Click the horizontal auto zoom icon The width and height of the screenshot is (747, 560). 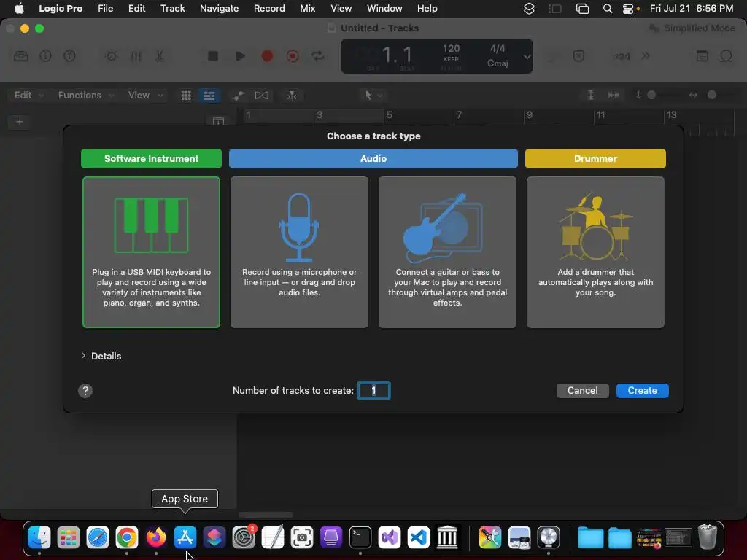pyautogui.click(x=614, y=96)
